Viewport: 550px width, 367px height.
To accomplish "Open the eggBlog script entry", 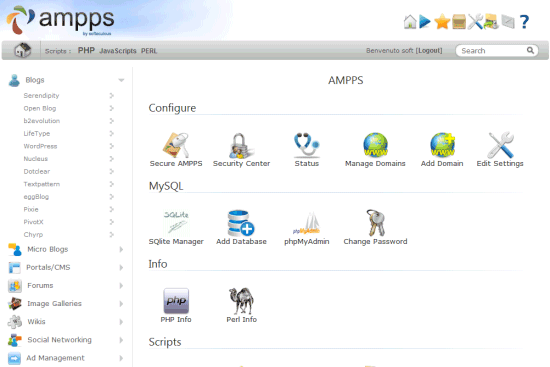I will tap(36, 196).
